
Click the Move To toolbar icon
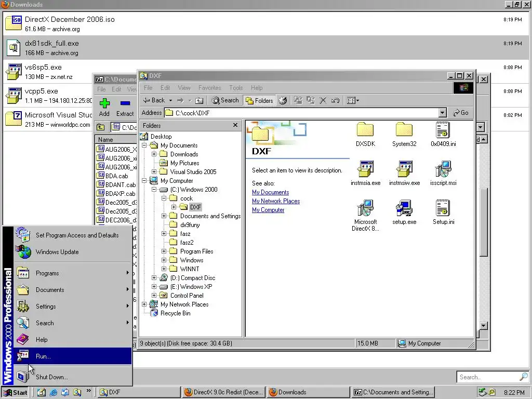coord(298,100)
